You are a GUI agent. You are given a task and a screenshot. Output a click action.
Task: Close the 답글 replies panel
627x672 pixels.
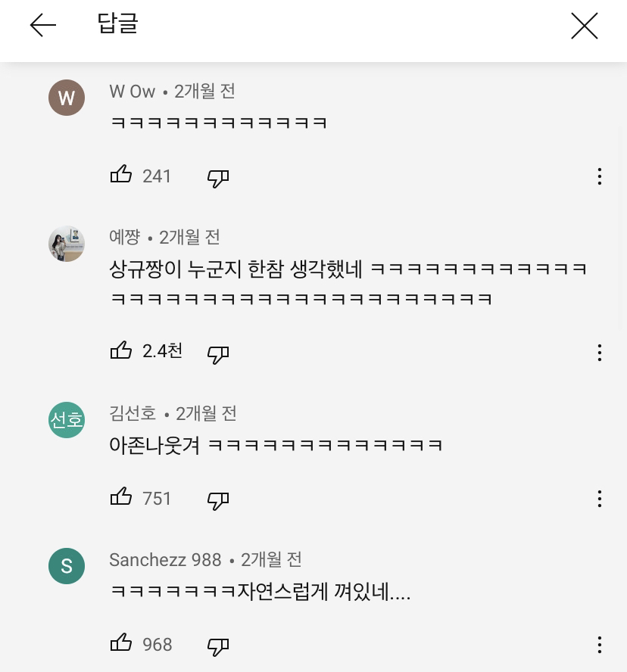pyautogui.click(x=584, y=26)
